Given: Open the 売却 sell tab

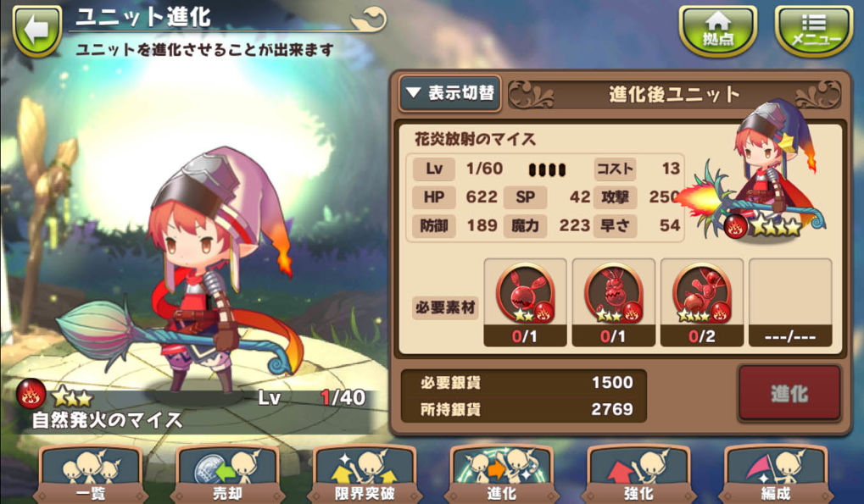Looking at the screenshot, I should (227, 475).
